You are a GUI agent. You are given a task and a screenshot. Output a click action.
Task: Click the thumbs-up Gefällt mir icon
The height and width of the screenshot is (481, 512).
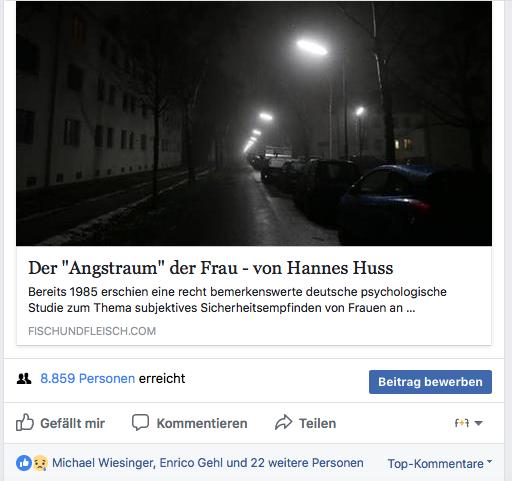click(x=25, y=422)
